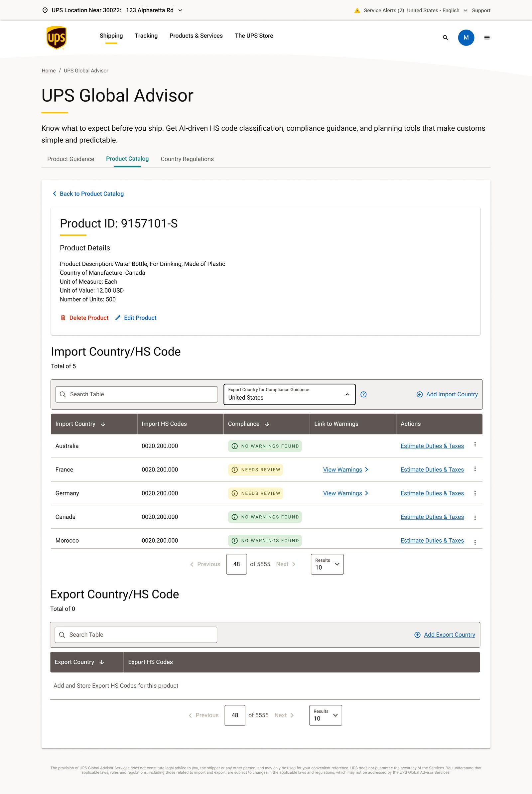Expand the UPS location address dropdown chevron
532x794 pixels.
[x=180, y=11]
